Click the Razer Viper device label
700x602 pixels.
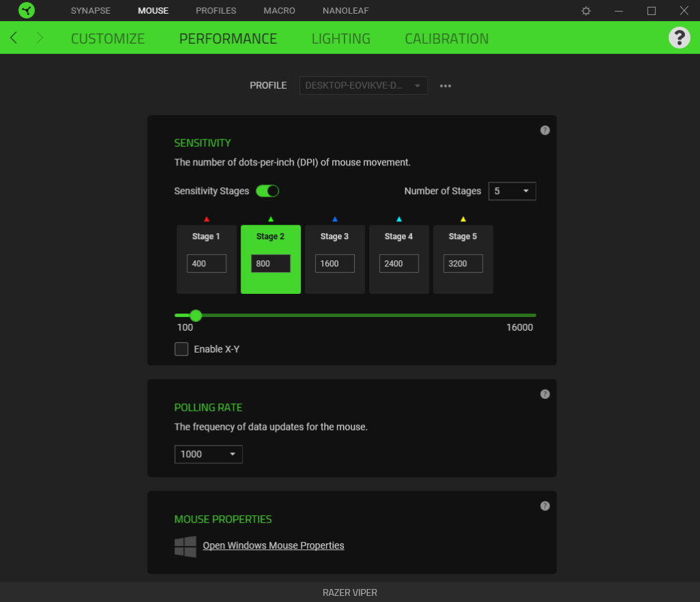coord(350,592)
